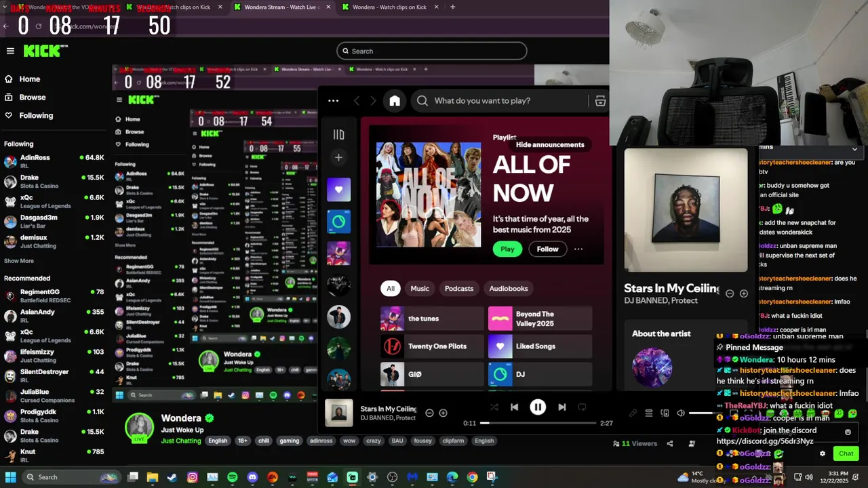Select the All filter chip in Spotify
This screenshot has width=868, height=488.
(391, 288)
